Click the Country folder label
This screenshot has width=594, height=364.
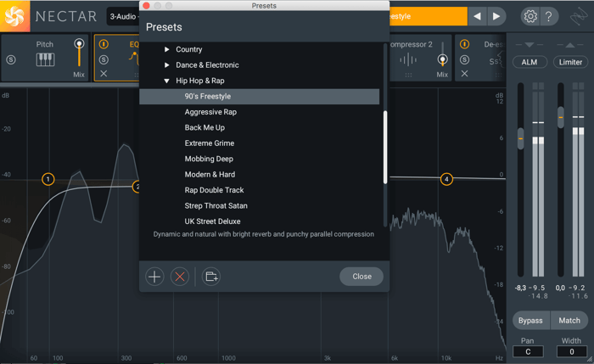(x=189, y=49)
